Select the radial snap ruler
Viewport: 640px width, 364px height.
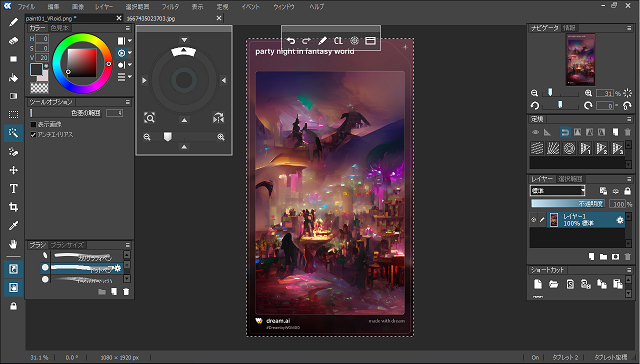[553, 148]
